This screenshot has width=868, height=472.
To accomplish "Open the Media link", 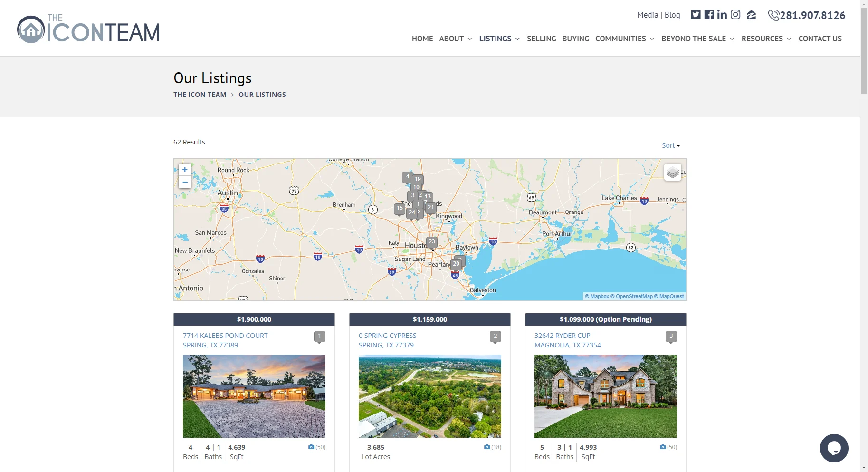I will pyautogui.click(x=647, y=15).
